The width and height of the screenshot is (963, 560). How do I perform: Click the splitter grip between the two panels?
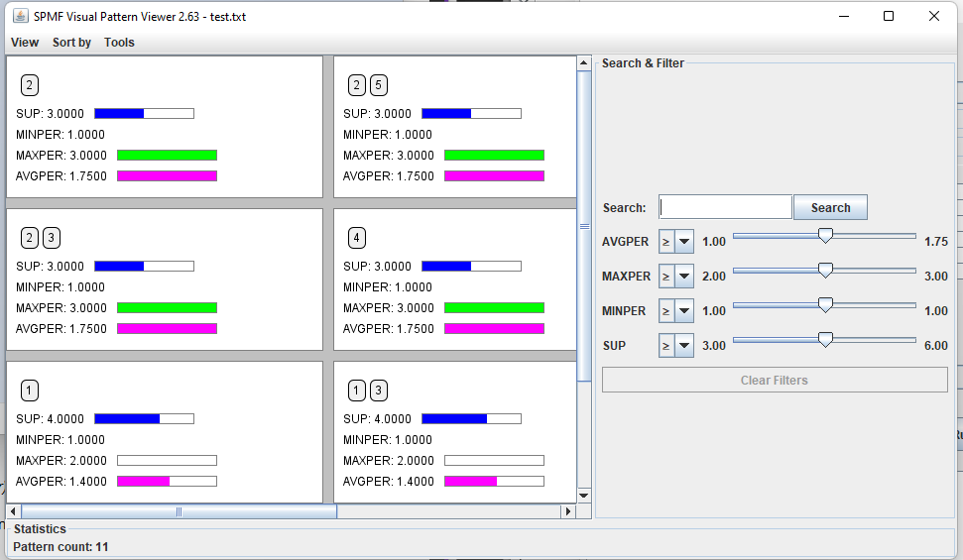[585, 226]
